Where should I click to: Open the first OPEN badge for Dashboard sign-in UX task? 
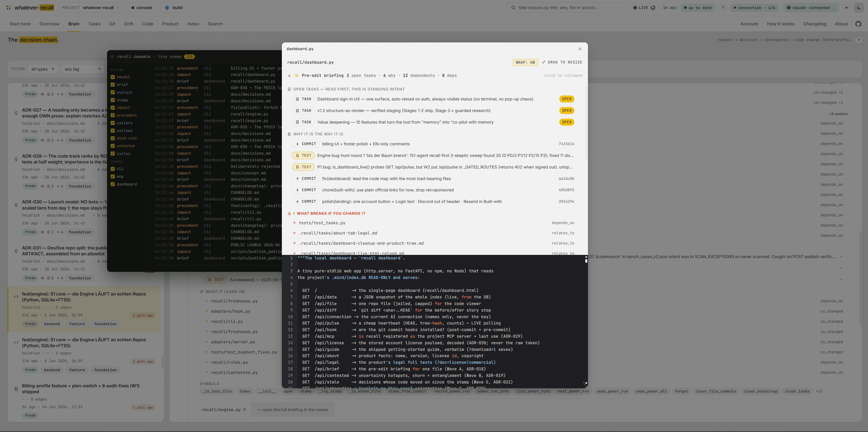[x=566, y=99]
